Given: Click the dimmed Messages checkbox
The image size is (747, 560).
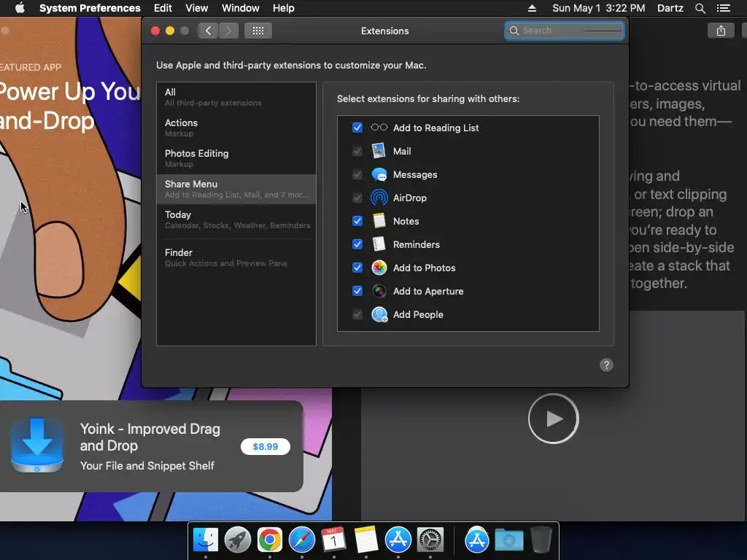Looking at the screenshot, I should [x=357, y=174].
